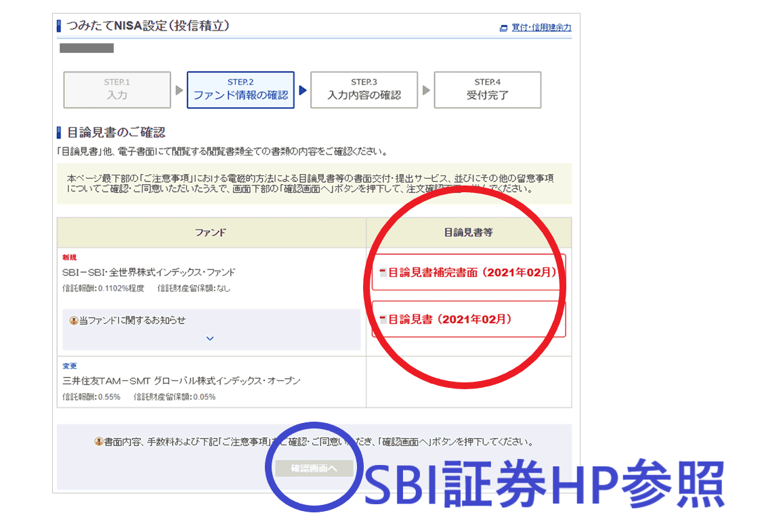Click the notice icon beside 当ファンドに関するお知らせ
This screenshot has height=532, width=758.
tap(73, 320)
